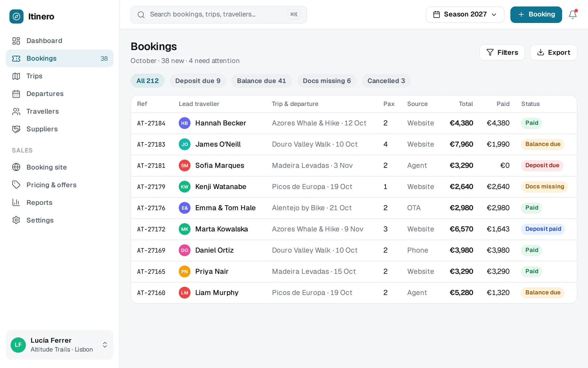The image size is (588, 368).
Task: Click Liam Murphy's LM avatar
Action: pyautogui.click(x=185, y=293)
